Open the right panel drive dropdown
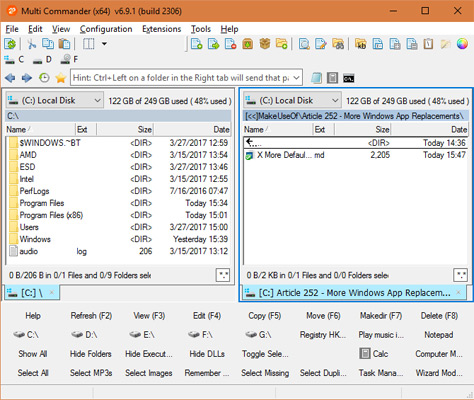 click(x=292, y=100)
